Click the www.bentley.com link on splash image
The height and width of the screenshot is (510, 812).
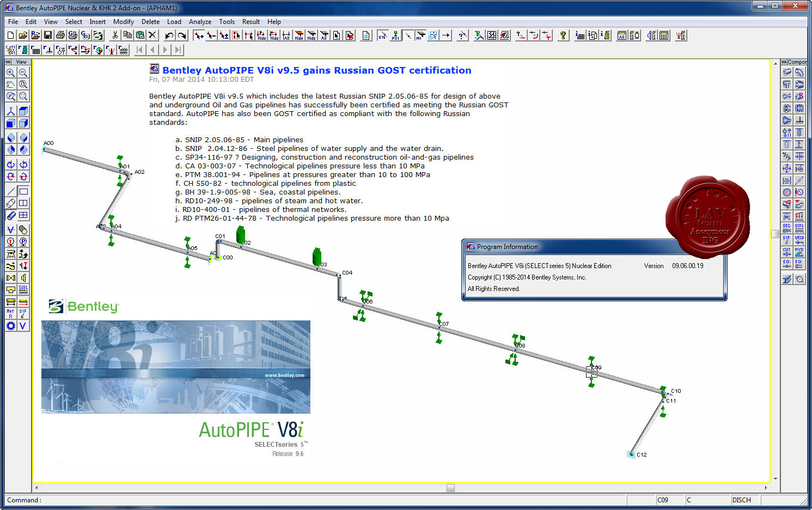click(x=284, y=375)
